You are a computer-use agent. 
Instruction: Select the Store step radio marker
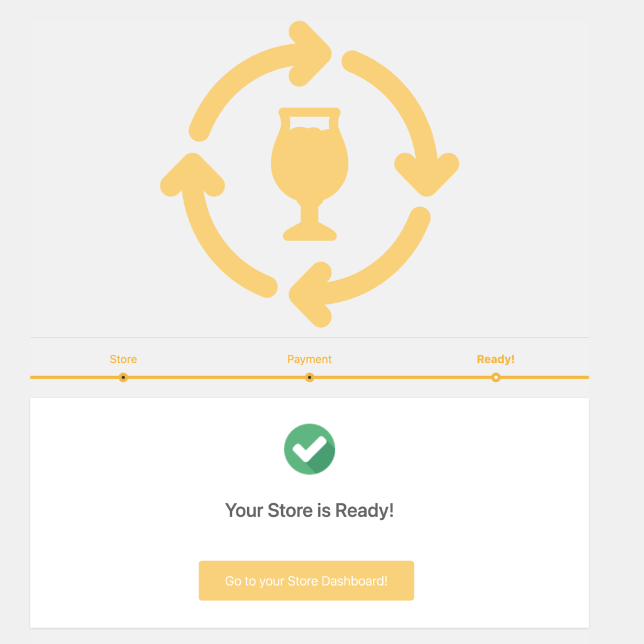(123, 377)
